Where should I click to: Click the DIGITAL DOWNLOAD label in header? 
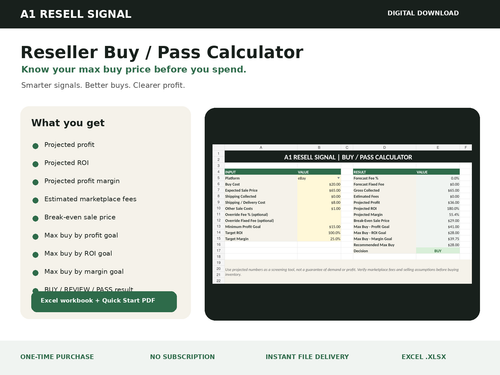(423, 13)
